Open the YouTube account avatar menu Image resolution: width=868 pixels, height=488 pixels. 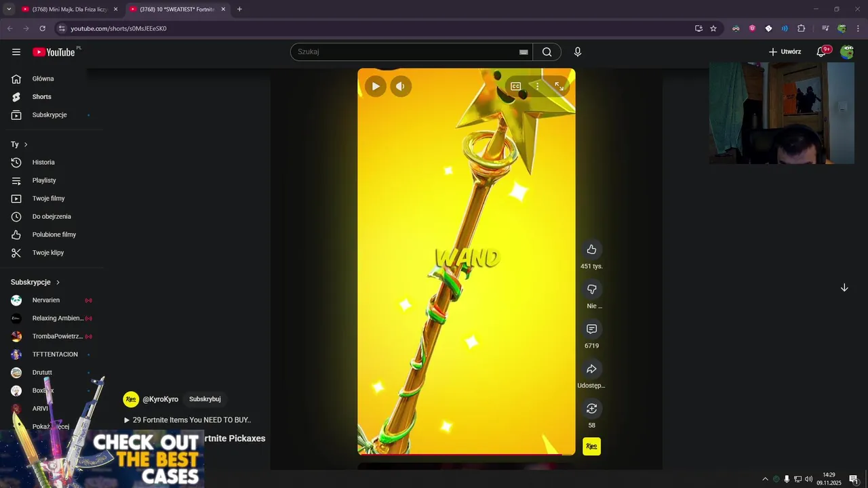pyautogui.click(x=847, y=52)
